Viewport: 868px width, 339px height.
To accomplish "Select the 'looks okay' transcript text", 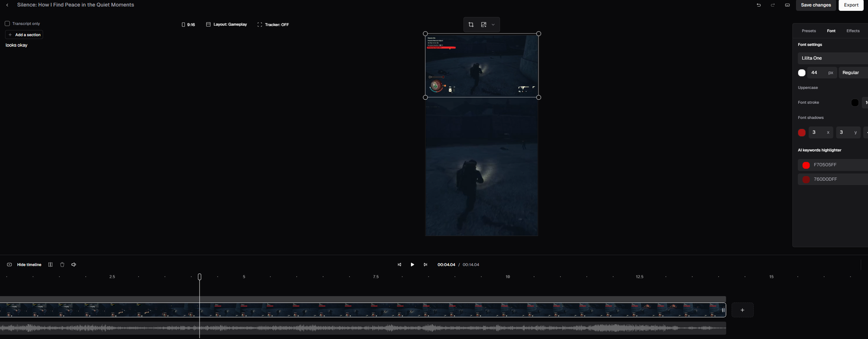I will click(x=16, y=45).
